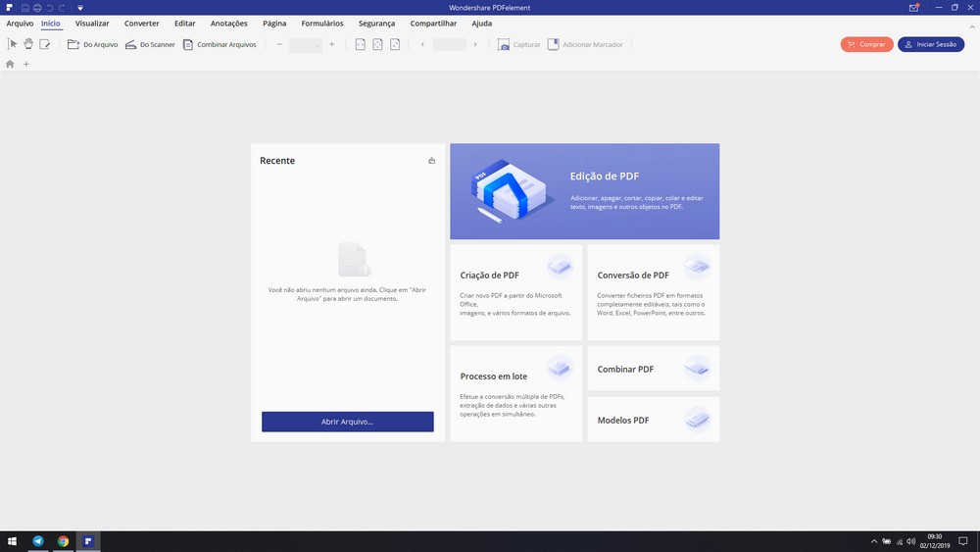This screenshot has height=552, width=980.
Task: Click the taskbar clock showing 09:30
Action: pyautogui.click(x=934, y=541)
